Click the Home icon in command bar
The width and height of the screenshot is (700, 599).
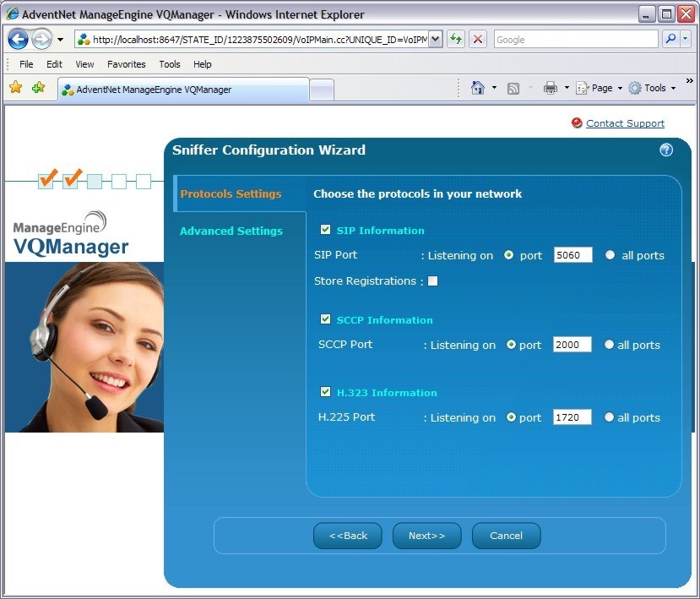click(477, 88)
